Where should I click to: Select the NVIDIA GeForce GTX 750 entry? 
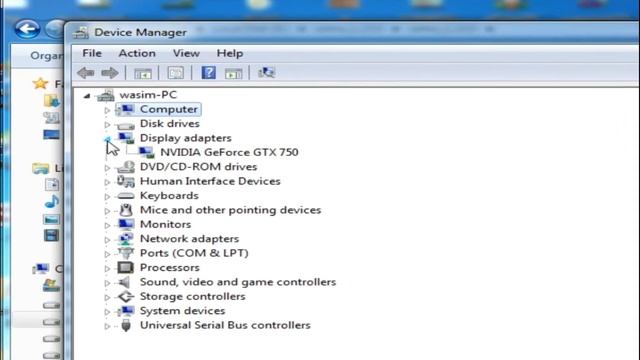coord(229,152)
